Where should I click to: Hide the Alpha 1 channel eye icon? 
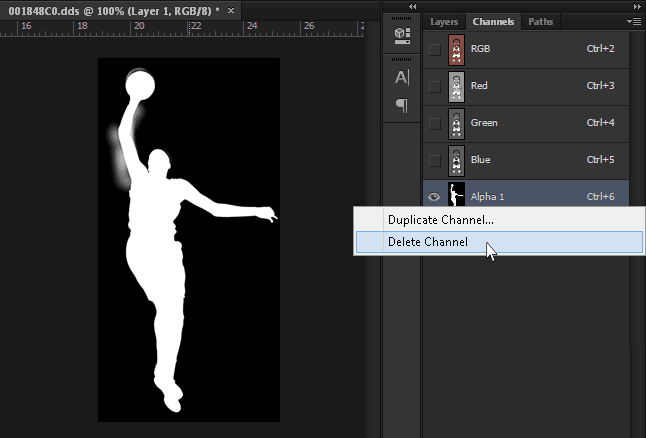tap(434, 197)
